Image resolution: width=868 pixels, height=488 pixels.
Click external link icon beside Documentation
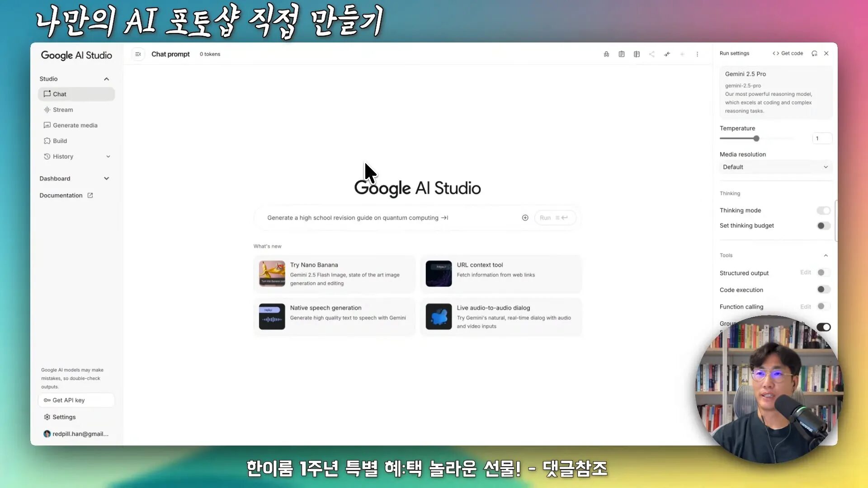tap(90, 195)
